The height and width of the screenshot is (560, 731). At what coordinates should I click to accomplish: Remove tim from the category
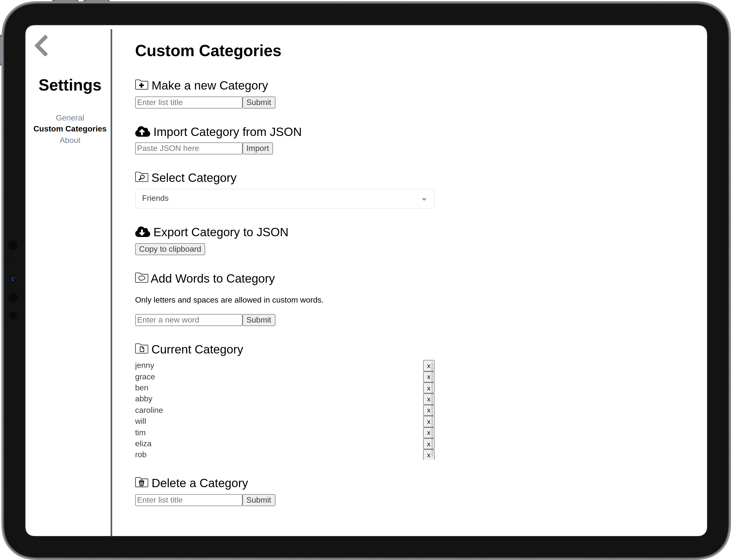[429, 433]
